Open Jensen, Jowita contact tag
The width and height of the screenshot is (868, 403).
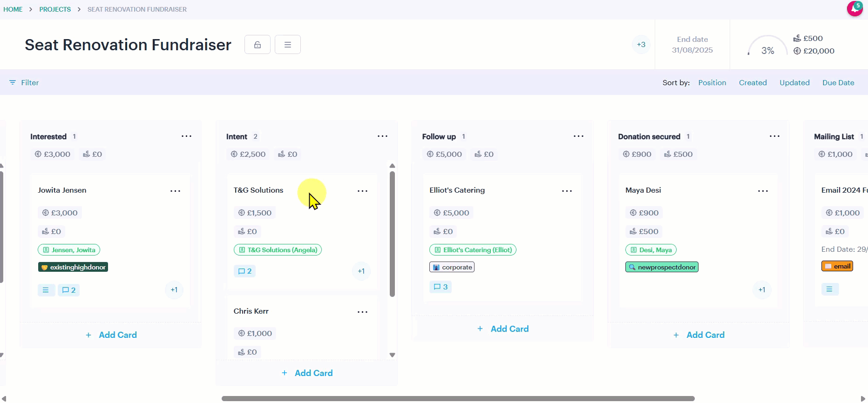click(x=69, y=250)
